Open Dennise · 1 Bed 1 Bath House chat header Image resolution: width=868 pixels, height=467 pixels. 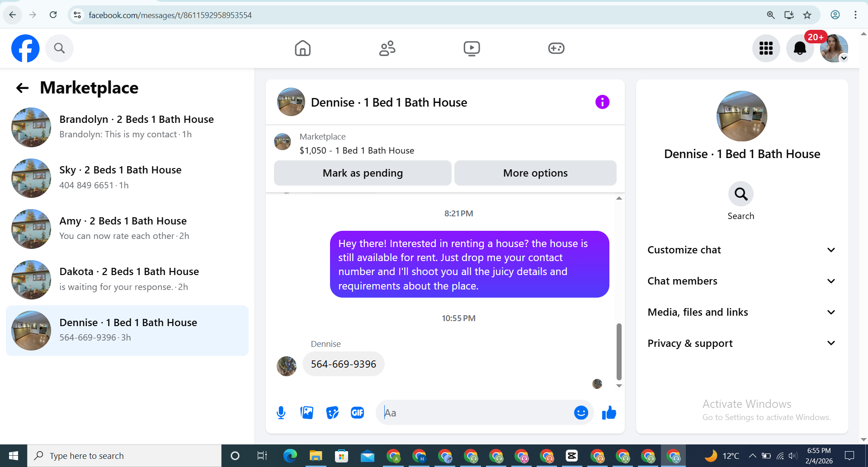(x=389, y=103)
